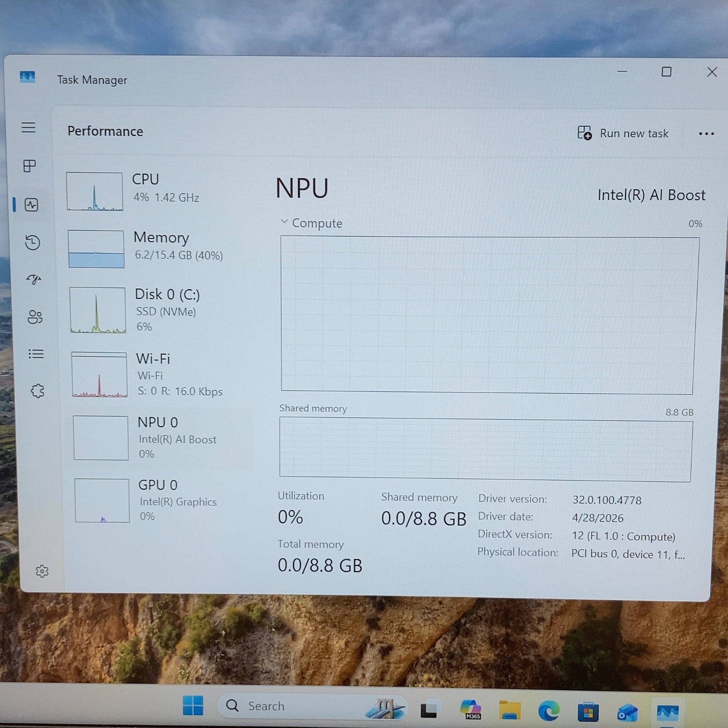Select the Disk 0 (C:) entry

click(159, 310)
